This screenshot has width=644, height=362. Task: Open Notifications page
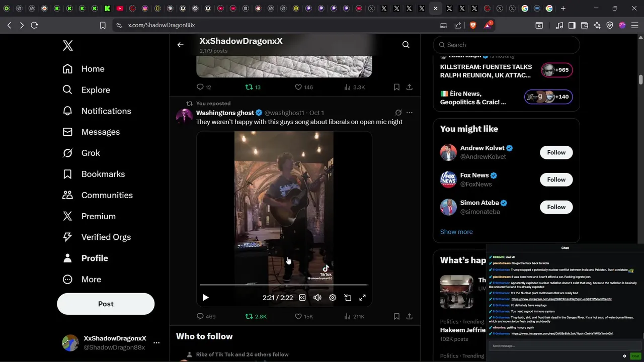(97, 111)
